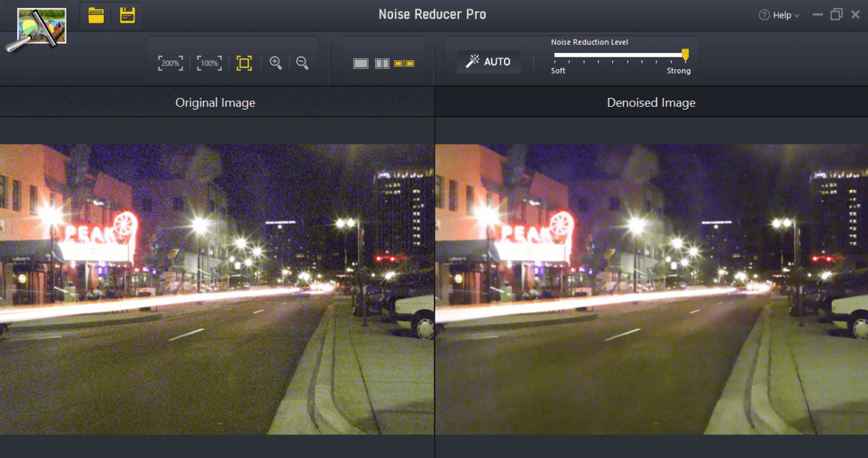
Task: Open an image file with folder icon
Action: [96, 16]
